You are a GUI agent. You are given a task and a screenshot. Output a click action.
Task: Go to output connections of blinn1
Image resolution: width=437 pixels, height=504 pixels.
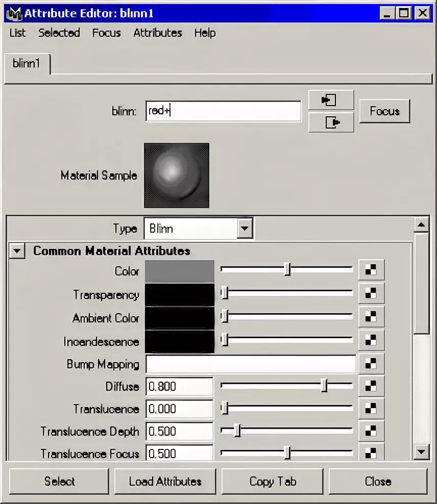point(330,122)
